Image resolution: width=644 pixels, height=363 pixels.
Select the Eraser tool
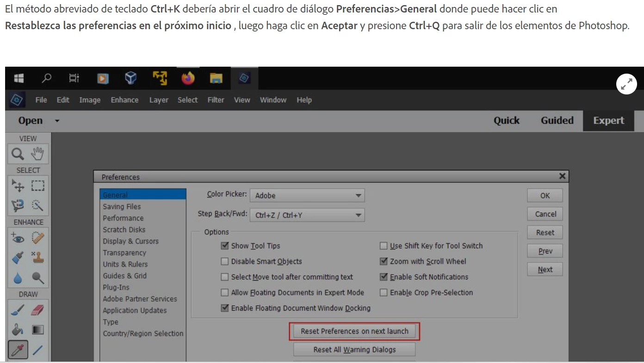pos(37,310)
